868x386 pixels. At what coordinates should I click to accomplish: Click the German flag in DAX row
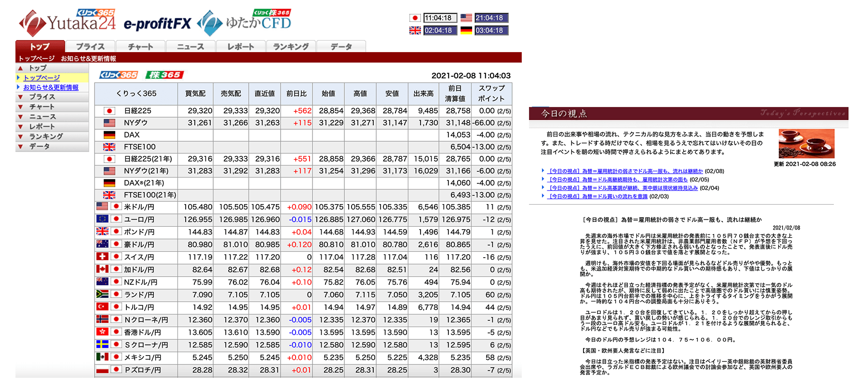[x=109, y=135]
